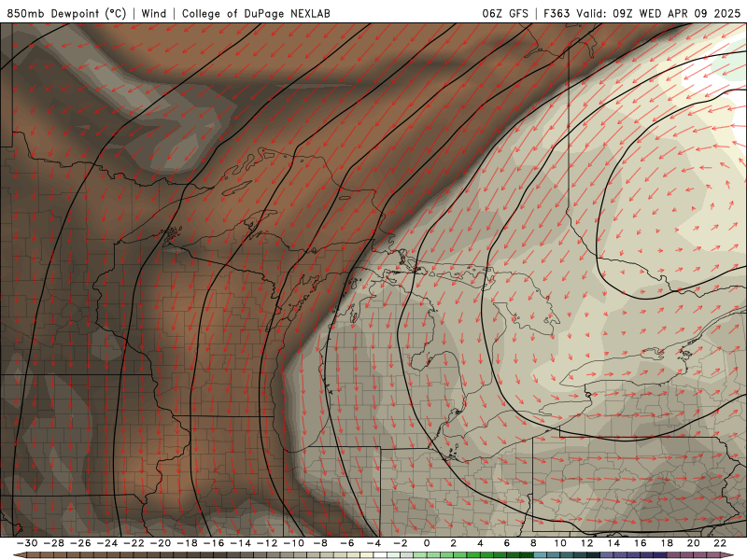Click the teal-blue colorbar swatch under 8
The image size is (747, 560).
tap(540, 555)
